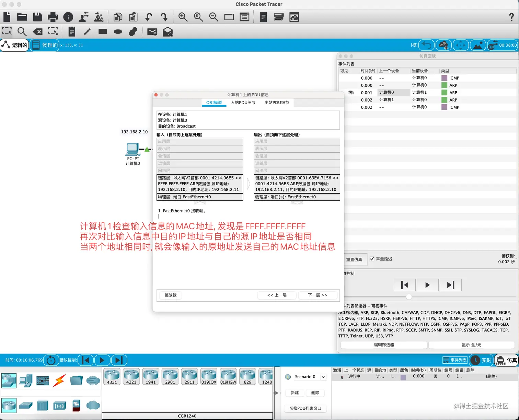Screen dimensions: 519x420
Task: Click 切换PDU列表窗口 button
Action: point(305,408)
